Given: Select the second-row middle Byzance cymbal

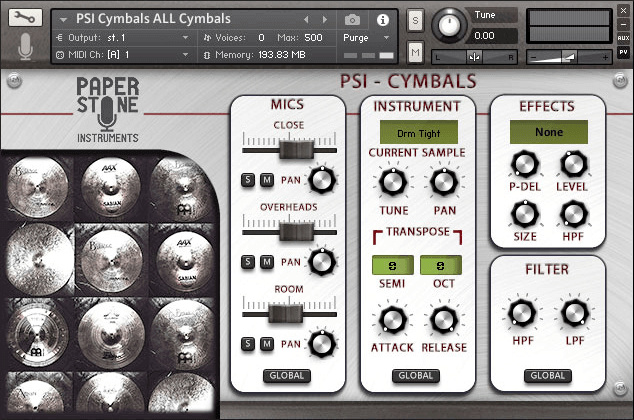Looking at the screenshot, I should [111, 261].
